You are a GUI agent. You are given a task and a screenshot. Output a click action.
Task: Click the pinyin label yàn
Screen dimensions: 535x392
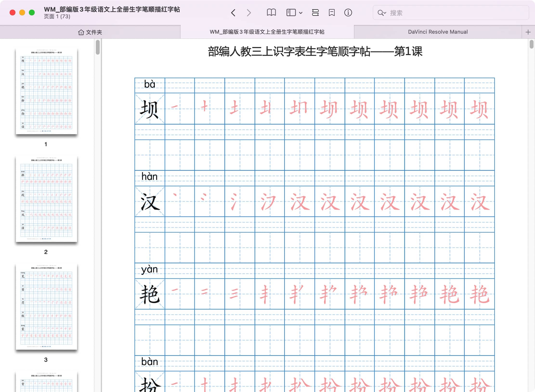click(150, 270)
